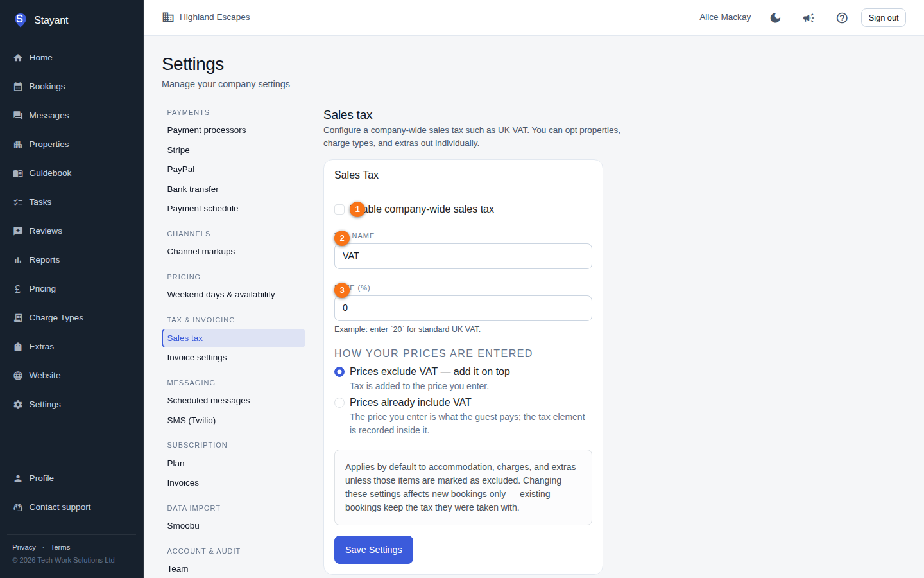Click the Pricing pound sign icon
Screen dimensions: 924x578
18,289
